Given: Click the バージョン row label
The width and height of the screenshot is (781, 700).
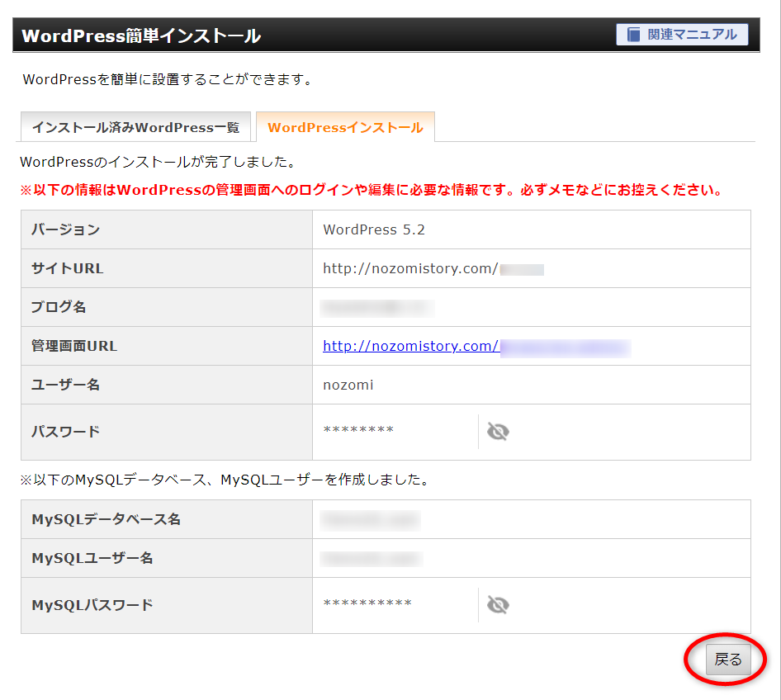Looking at the screenshot, I should pyautogui.click(x=66, y=229).
